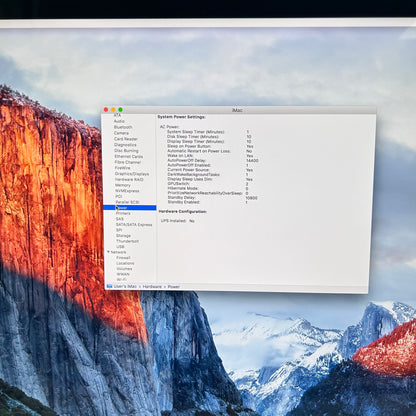
Task: Click Standby Delay label
Action: [181, 198]
